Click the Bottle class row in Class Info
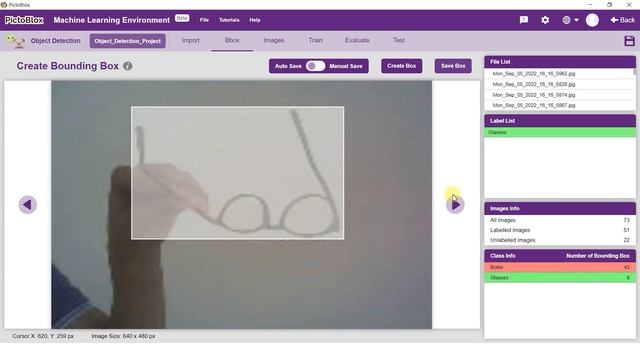The height and width of the screenshot is (360, 640). click(x=560, y=267)
